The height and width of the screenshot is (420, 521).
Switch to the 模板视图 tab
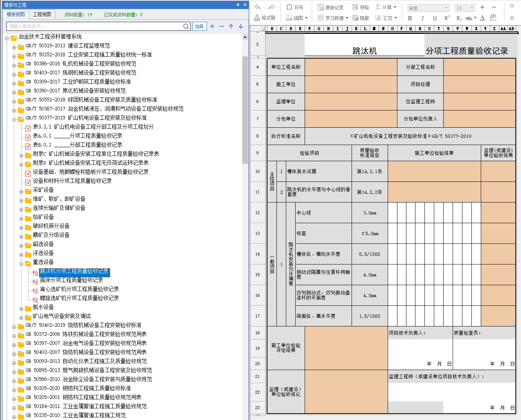[x=16, y=14]
